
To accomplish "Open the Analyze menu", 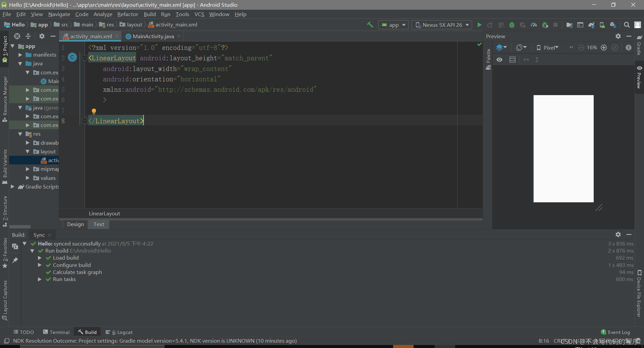I will (x=103, y=14).
